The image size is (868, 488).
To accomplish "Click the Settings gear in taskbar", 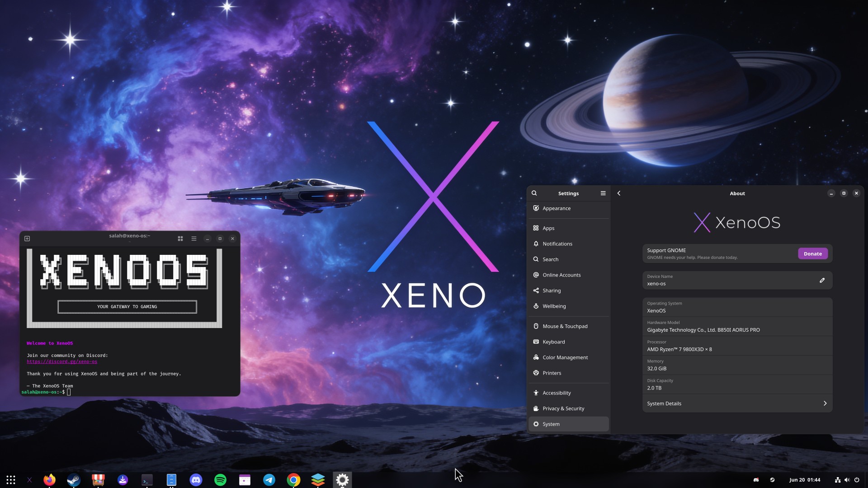I will (x=342, y=480).
